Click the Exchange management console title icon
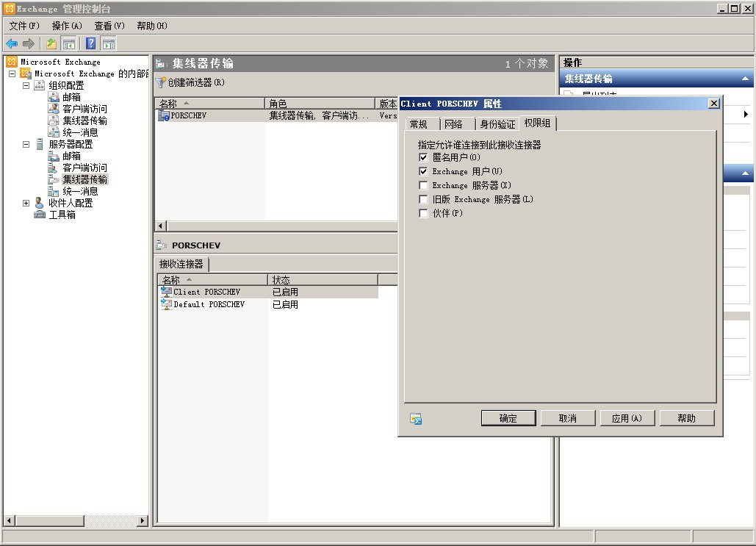The image size is (756, 546). 9,9
